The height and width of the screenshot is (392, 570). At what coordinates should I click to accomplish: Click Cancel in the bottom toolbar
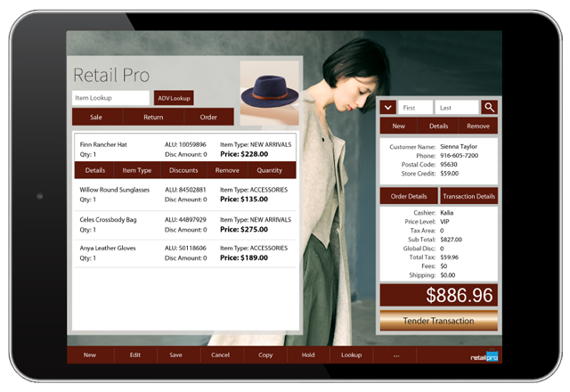(x=220, y=355)
